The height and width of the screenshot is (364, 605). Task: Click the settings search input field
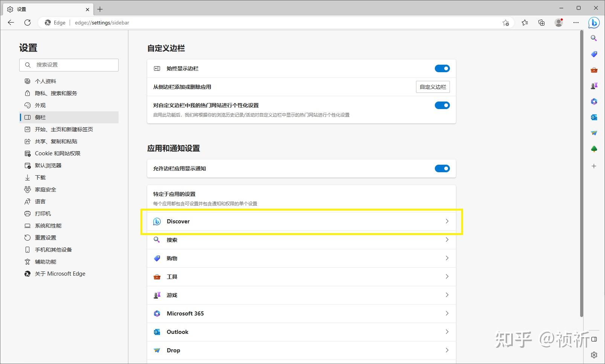[x=69, y=65]
